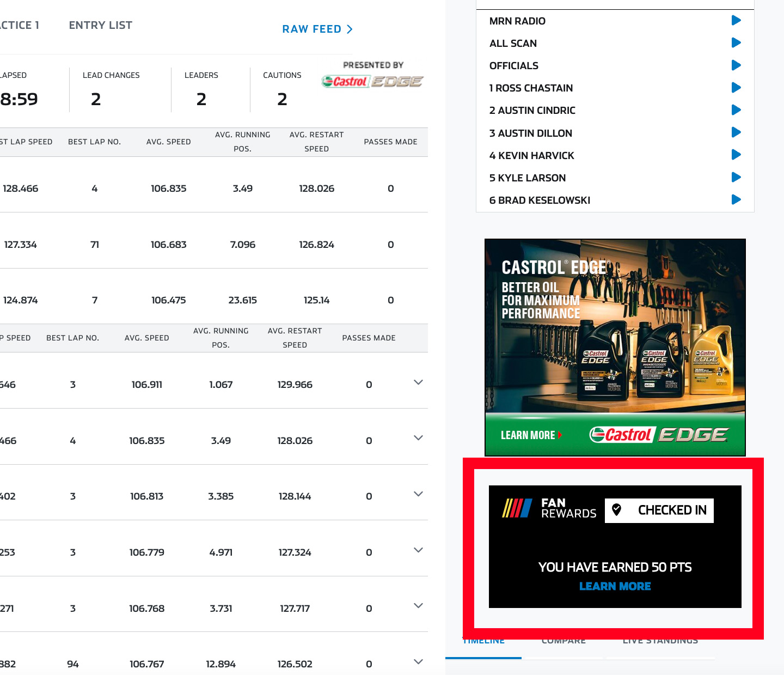
Task: Expand the row with 129.966 restart speed
Action: pyautogui.click(x=418, y=382)
